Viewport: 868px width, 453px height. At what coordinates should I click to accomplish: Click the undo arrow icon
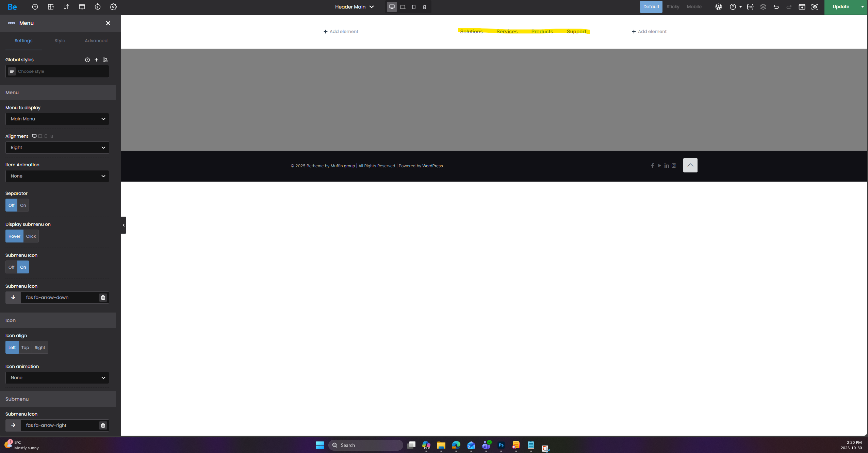pos(776,7)
